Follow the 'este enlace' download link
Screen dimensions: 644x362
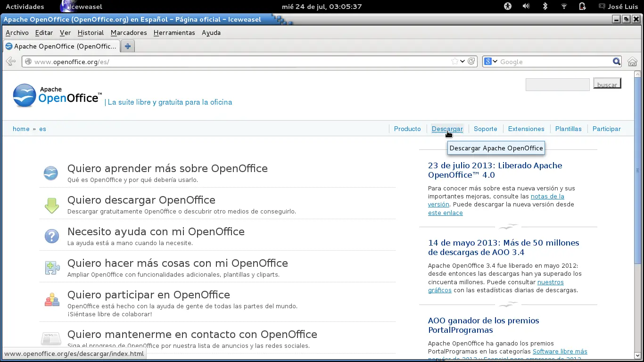pos(446,213)
